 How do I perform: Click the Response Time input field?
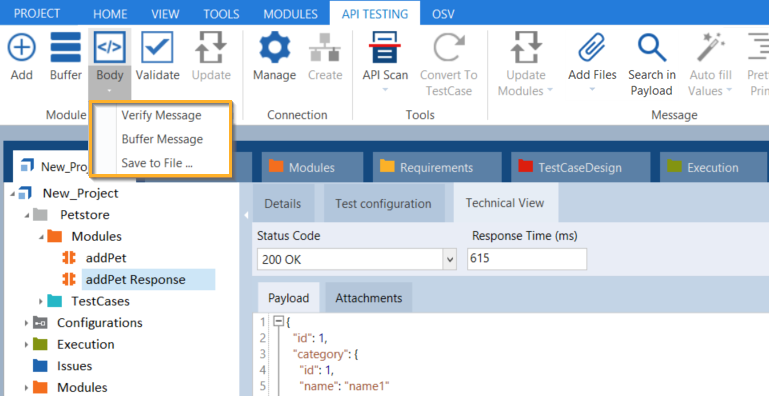[527, 259]
